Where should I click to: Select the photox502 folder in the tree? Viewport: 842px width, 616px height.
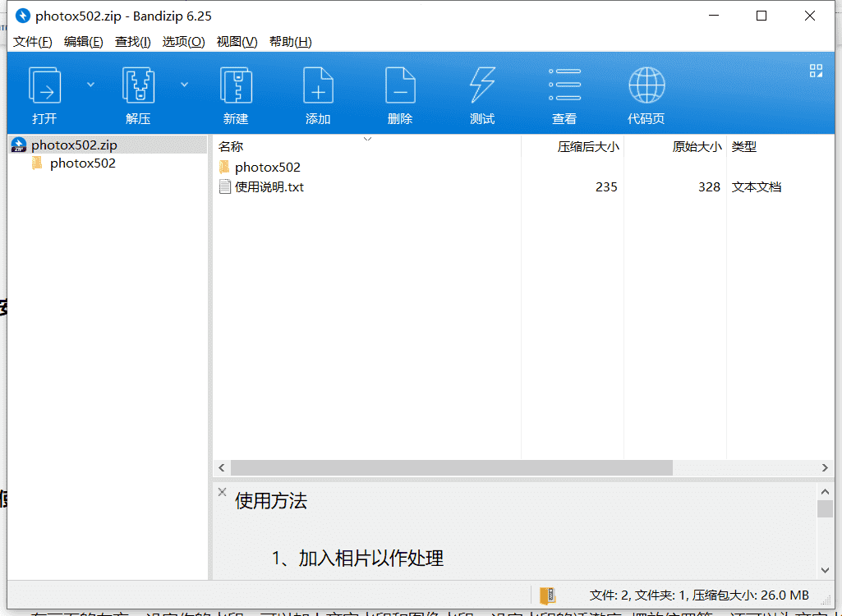(83, 163)
